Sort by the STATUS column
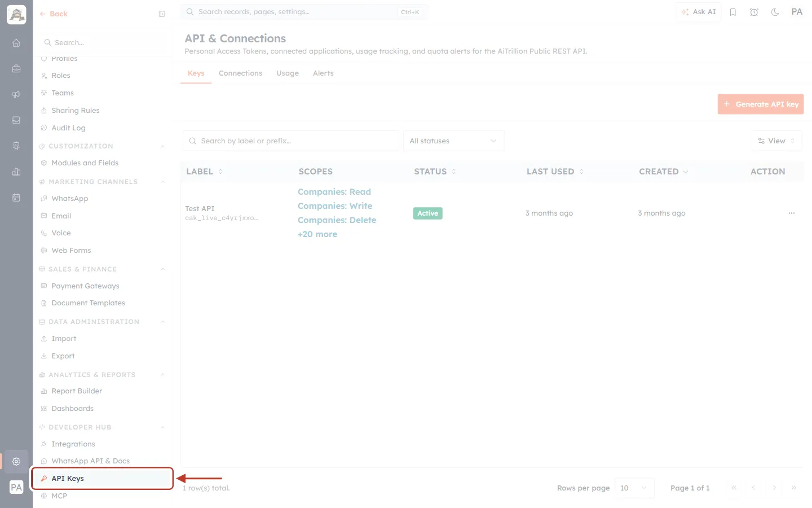 [x=435, y=172]
